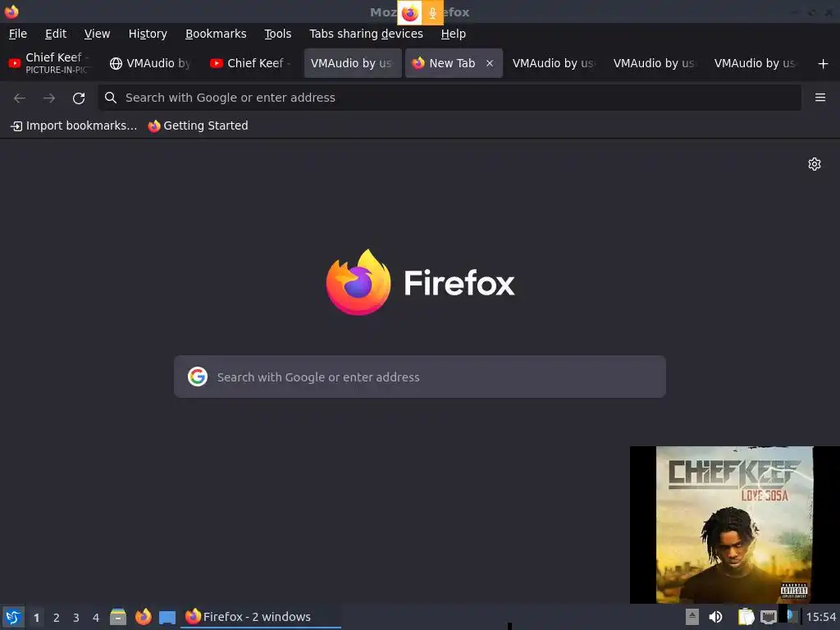The width and height of the screenshot is (840, 630).
Task: Click the Firefox sharing indicator icon in title bar
Action: [409, 13]
